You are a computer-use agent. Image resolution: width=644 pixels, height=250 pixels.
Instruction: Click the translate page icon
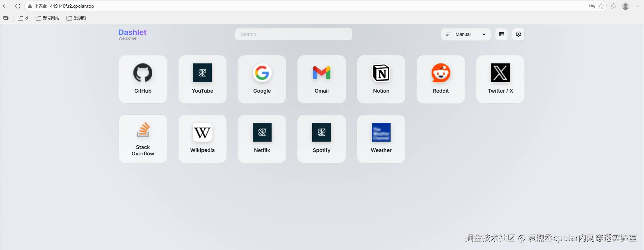click(x=592, y=6)
